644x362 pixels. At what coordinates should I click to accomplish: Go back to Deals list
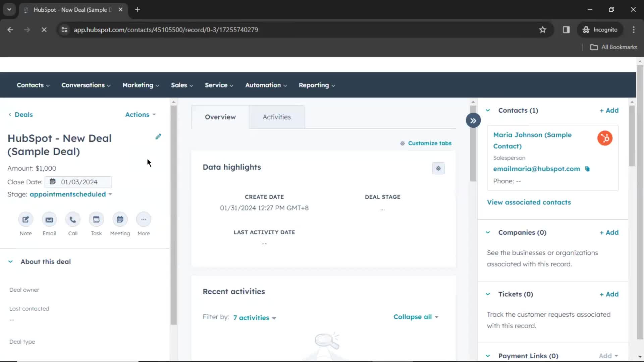(20, 115)
